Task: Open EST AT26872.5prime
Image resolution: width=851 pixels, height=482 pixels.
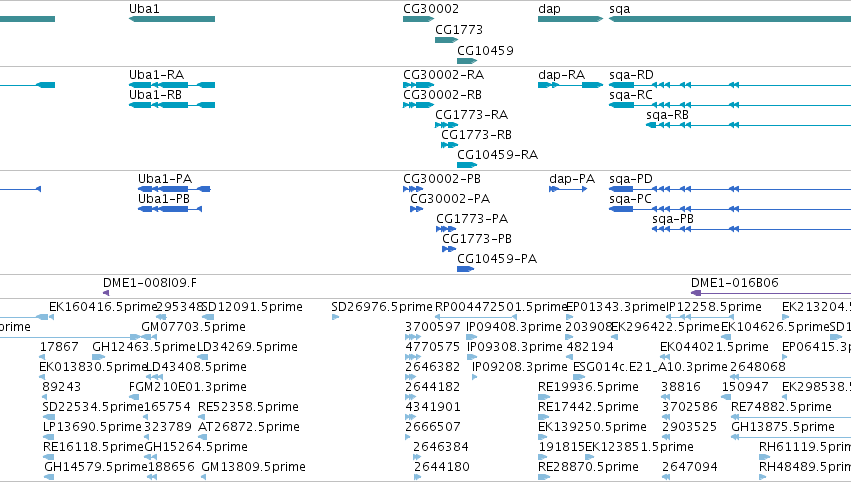Action: click(249, 427)
